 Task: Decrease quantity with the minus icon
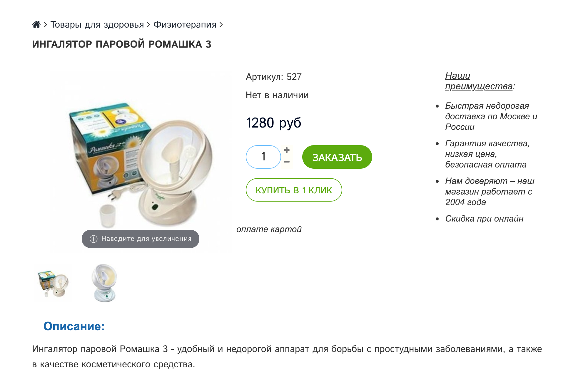[287, 162]
